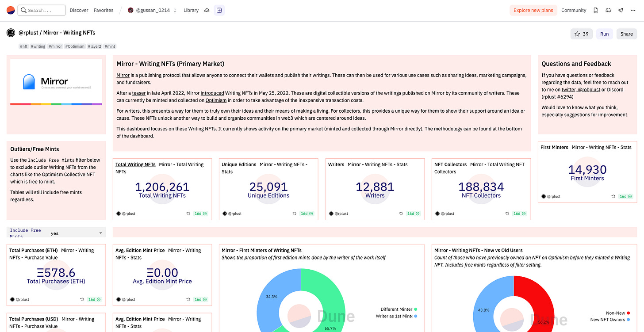
Task: Click the 1,206,261 Total Writing NFTs value
Action: tap(162, 187)
